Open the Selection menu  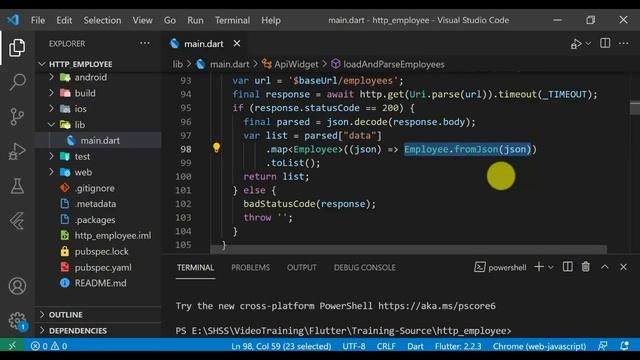[x=102, y=20]
